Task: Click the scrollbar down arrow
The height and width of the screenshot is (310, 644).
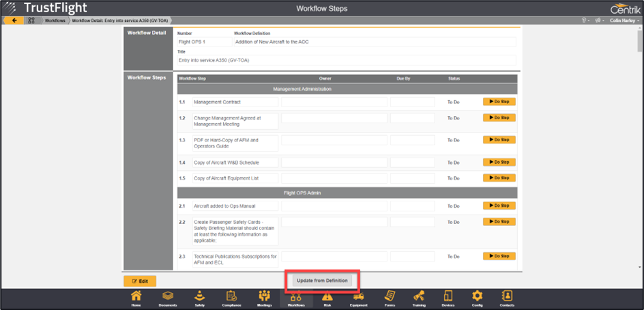Action: click(640, 267)
